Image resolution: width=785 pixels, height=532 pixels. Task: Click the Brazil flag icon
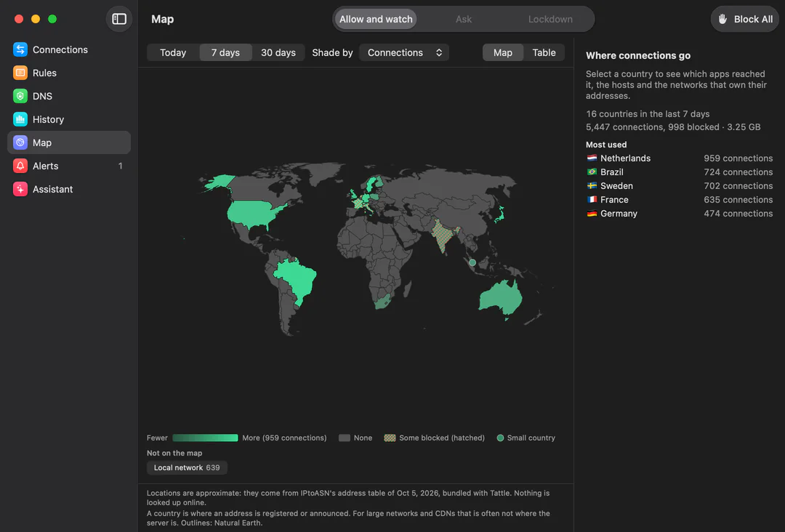(x=592, y=172)
